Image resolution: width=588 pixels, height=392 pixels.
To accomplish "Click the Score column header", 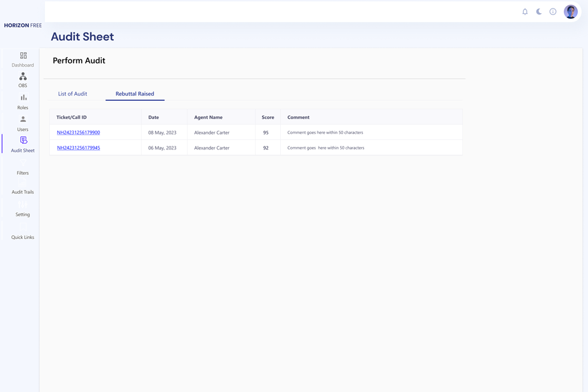I will [268, 117].
